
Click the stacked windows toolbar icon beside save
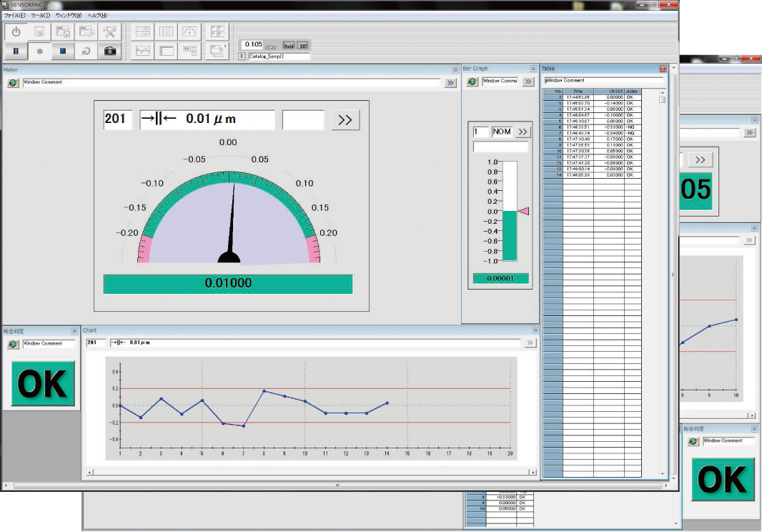pos(63,32)
